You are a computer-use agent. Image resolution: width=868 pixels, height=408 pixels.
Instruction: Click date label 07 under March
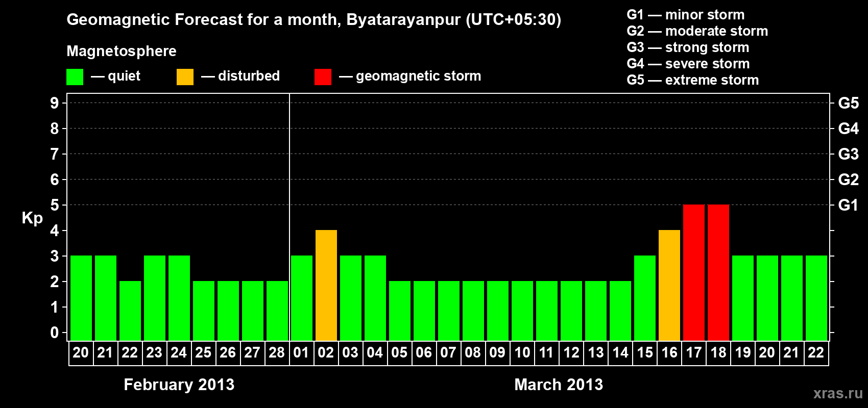point(448,353)
